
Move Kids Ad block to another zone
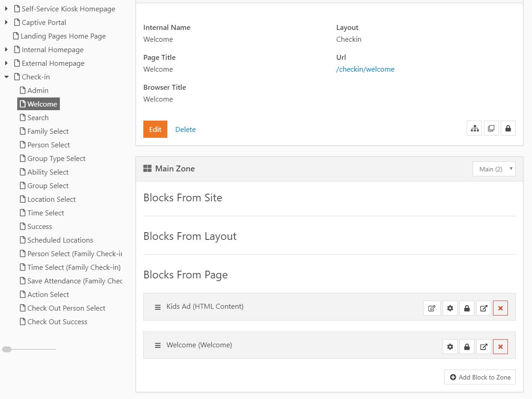[483, 308]
